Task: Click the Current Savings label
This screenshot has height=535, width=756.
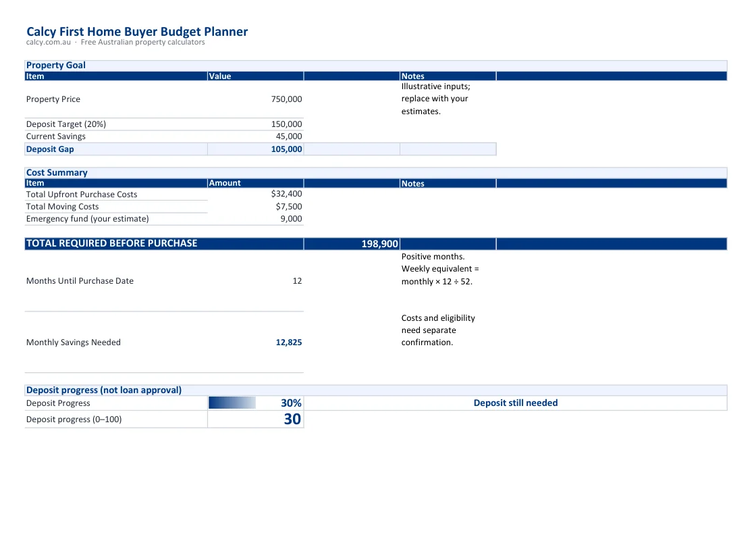Action: pos(56,136)
